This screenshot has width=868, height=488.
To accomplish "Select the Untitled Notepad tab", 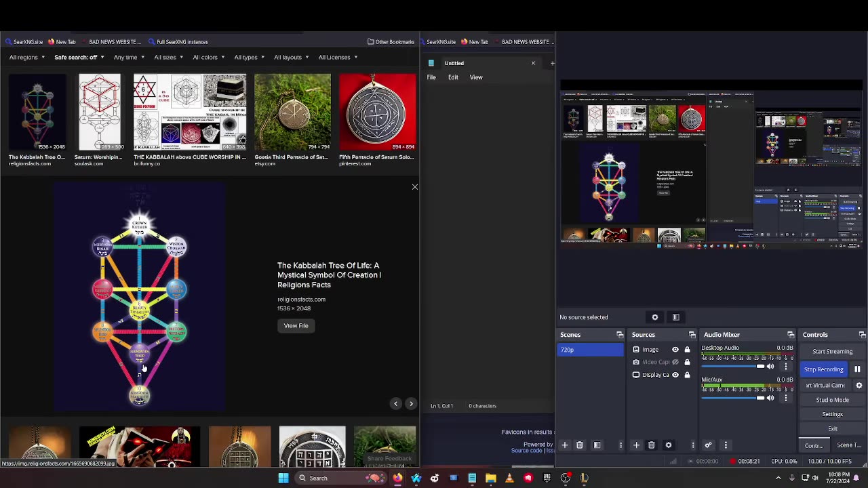I will (481, 63).
